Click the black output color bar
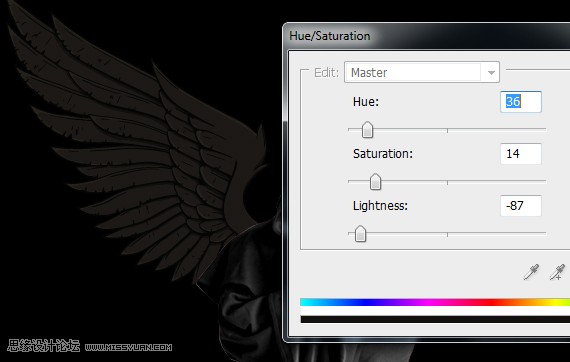The height and width of the screenshot is (362, 570). (x=435, y=319)
